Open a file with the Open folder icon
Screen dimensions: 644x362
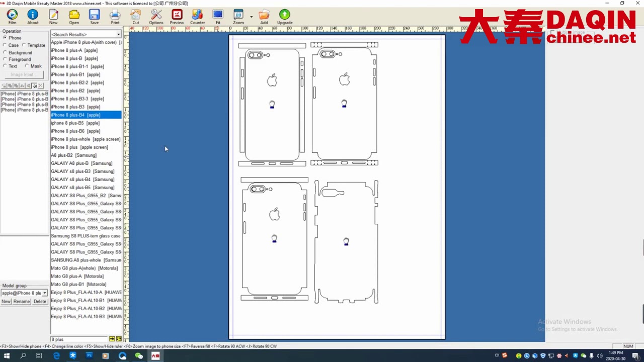74,17
